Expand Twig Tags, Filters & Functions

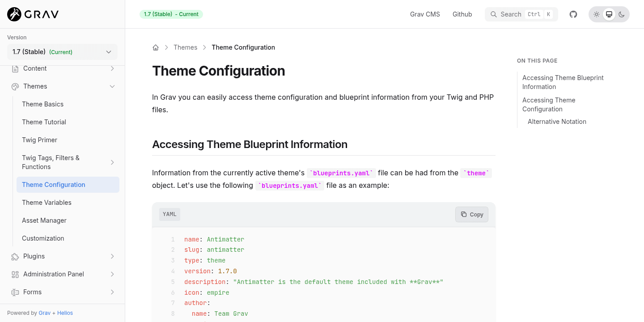point(112,162)
